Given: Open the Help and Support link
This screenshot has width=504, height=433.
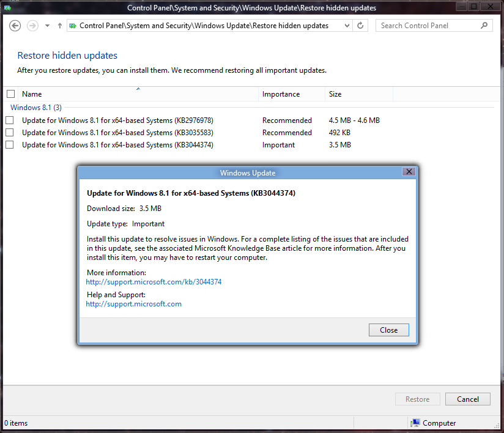Looking at the screenshot, I should 134,304.
